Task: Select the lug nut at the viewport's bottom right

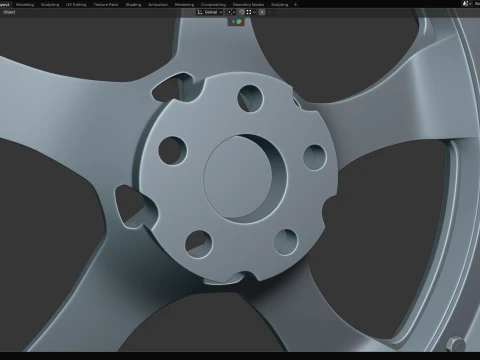Action: (455, 344)
